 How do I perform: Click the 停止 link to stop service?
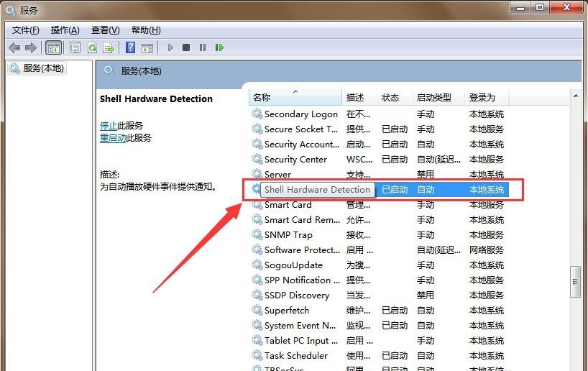tap(108, 125)
